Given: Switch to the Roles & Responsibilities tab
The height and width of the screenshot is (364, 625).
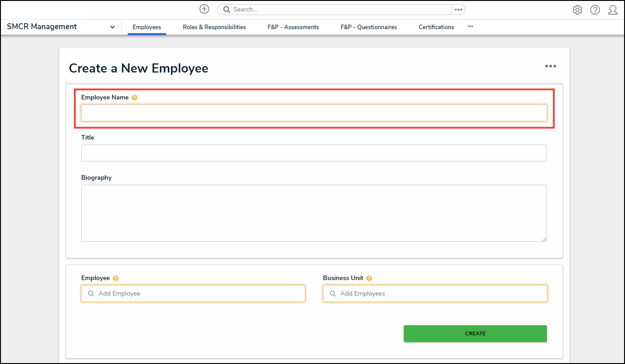Looking at the screenshot, I should point(214,27).
